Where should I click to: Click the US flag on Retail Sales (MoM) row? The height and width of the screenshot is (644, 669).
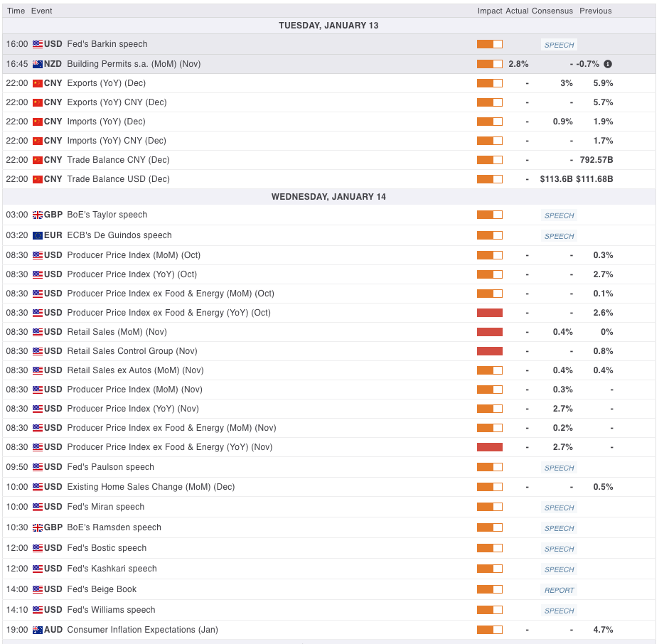(x=38, y=332)
